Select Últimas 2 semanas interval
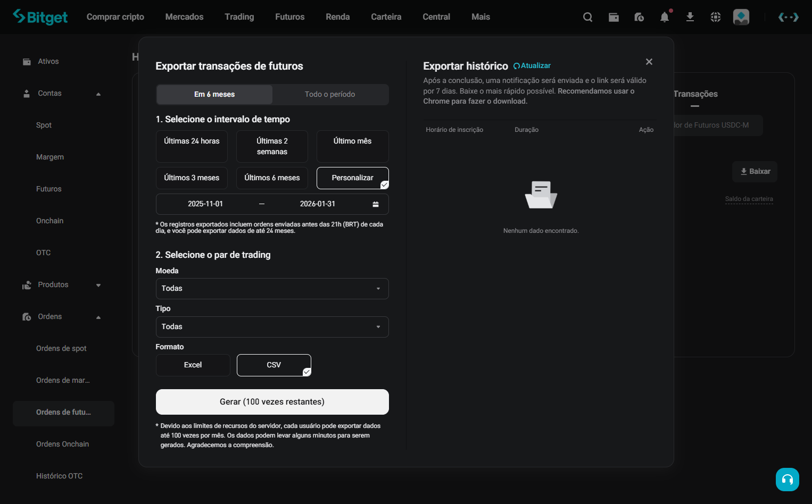The width and height of the screenshot is (812, 504). (272, 146)
